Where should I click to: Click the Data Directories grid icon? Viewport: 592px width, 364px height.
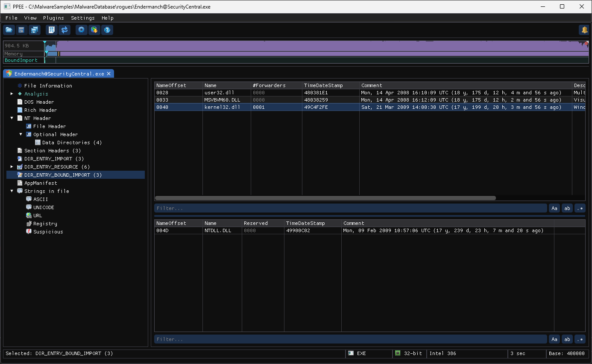[38, 143]
